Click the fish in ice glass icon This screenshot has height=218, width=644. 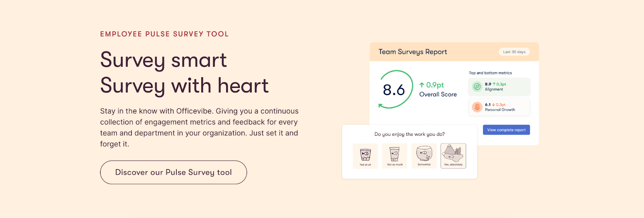pos(365,154)
